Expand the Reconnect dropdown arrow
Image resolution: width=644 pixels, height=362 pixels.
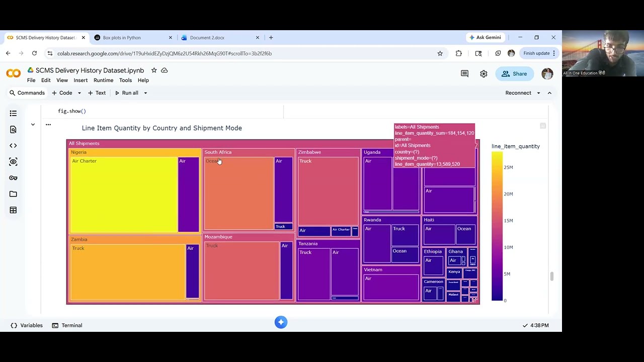point(538,93)
